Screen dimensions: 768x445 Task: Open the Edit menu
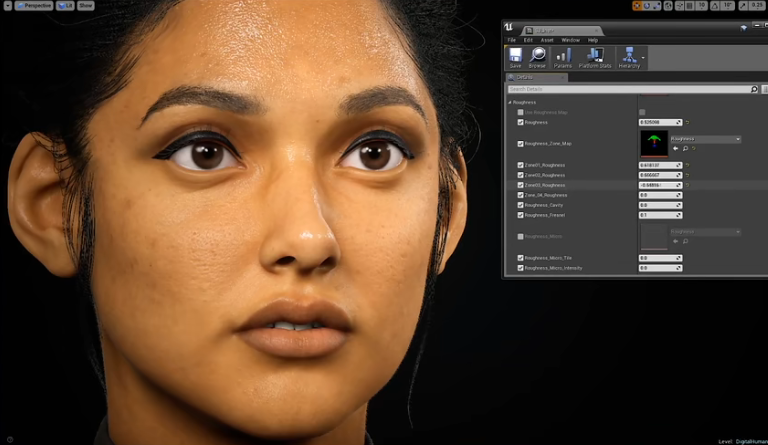point(528,40)
